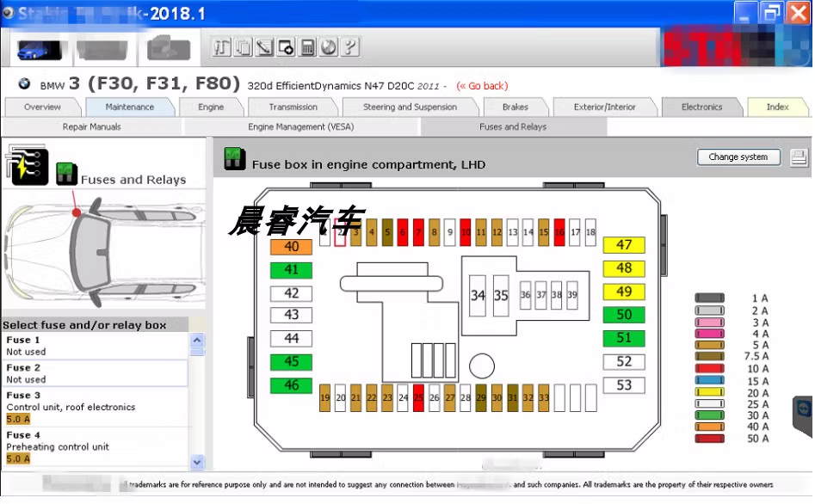Screen dimensions: 815x504
Task: Select red fuse 6 in top row
Action: tap(403, 232)
